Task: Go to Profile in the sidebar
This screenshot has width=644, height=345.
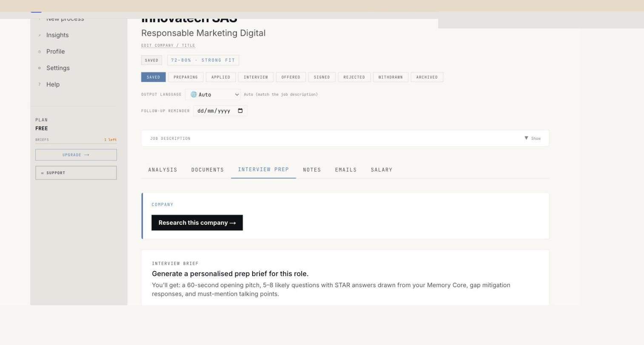Action: (55, 51)
